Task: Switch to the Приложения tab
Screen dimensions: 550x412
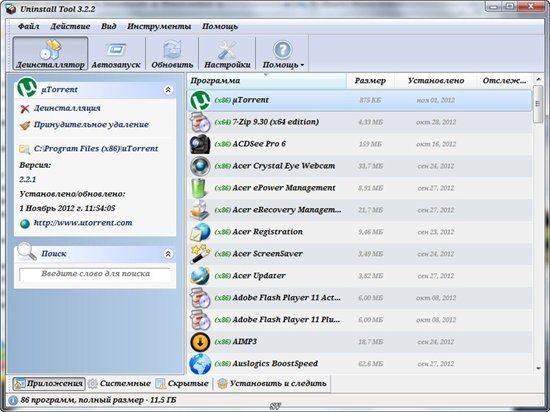Action: tap(49, 384)
